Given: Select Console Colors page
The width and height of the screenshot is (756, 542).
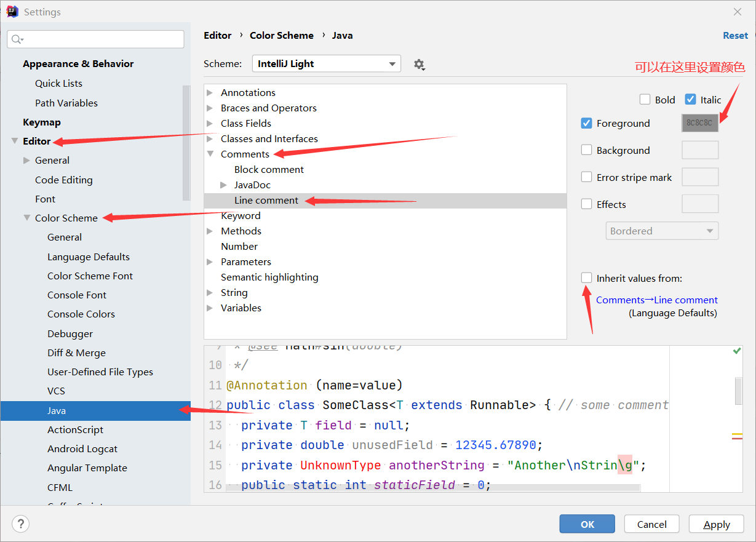Looking at the screenshot, I should tap(81, 314).
